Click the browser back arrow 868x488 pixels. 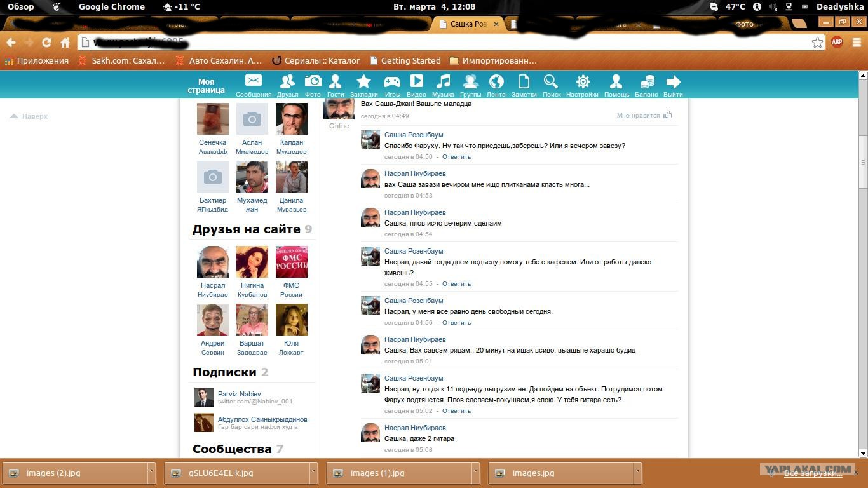point(11,43)
